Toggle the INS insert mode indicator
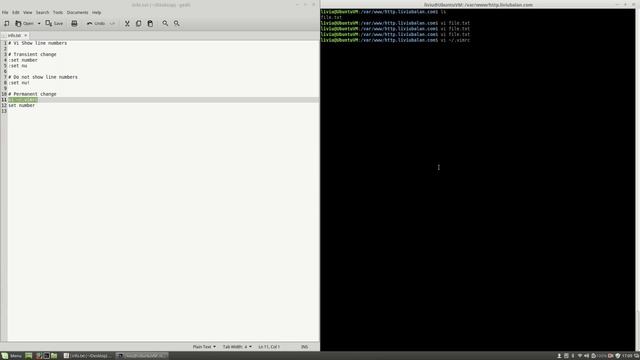 pyautogui.click(x=304, y=347)
